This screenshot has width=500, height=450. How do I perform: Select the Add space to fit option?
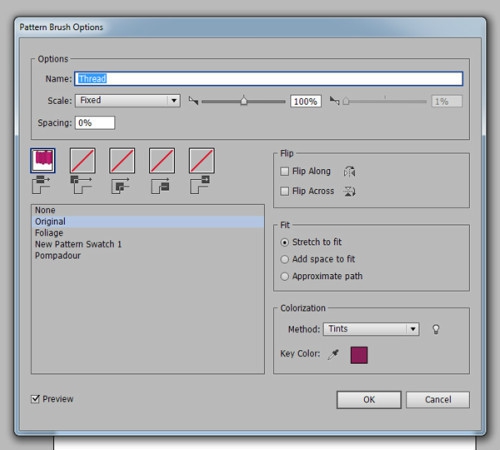coord(285,259)
